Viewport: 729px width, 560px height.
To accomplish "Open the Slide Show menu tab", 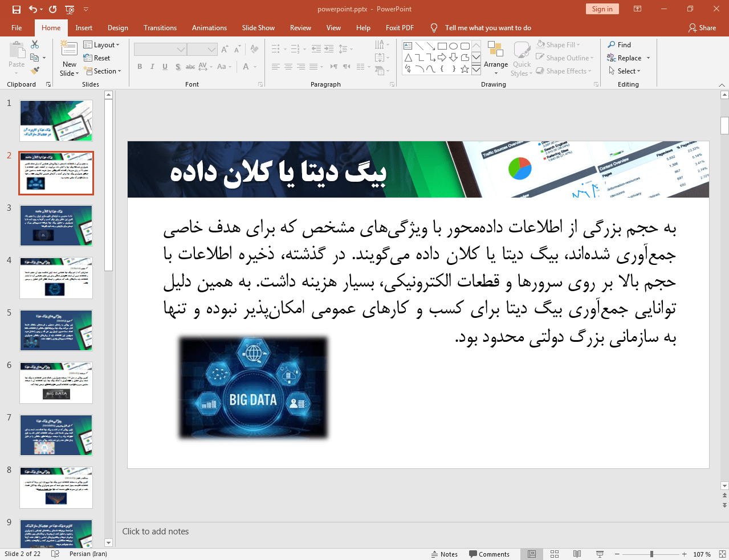I will (x=258, y=27).
